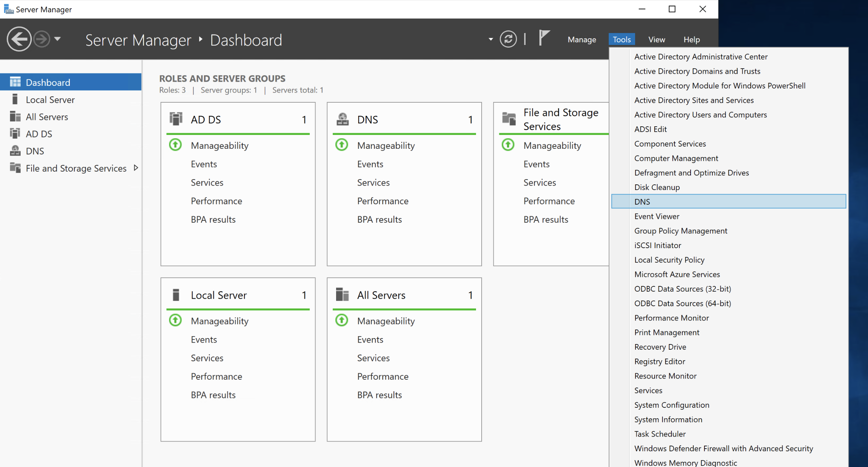Click Events link in Local Server tile
The image size is (868, 467).
204,340
